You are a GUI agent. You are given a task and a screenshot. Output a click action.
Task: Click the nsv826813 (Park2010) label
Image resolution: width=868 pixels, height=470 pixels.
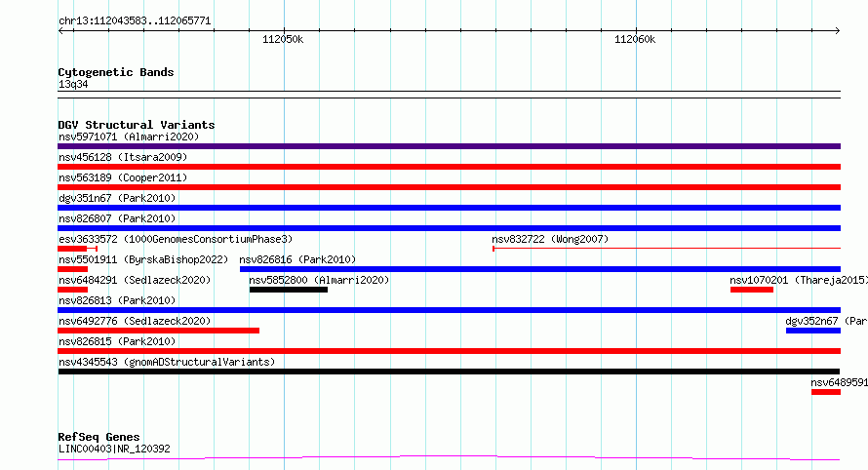pyautogui.click(x=117, y=300)
